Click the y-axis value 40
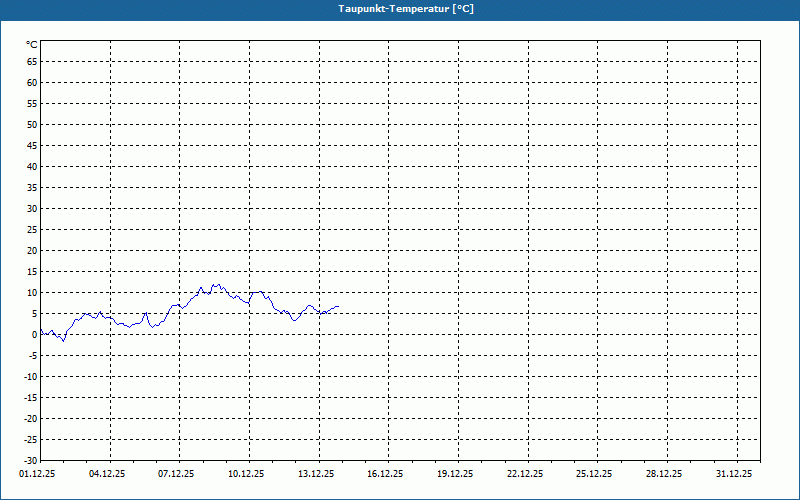Image resolution: width=800 pixels, height=500 pixels. click(32, 167)
